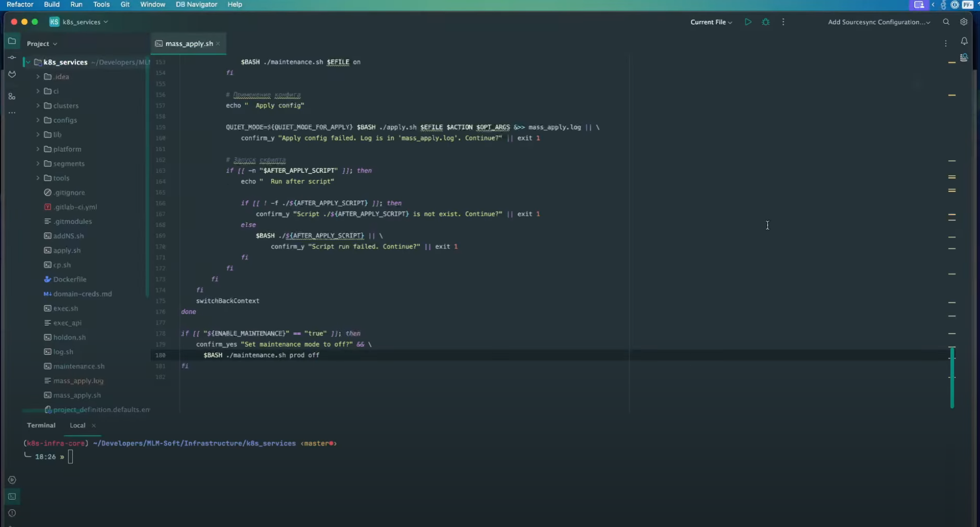Viewport: 980px width, 527px height.
Task: Click the Terminal panel title
Action: tap(41, 425)
